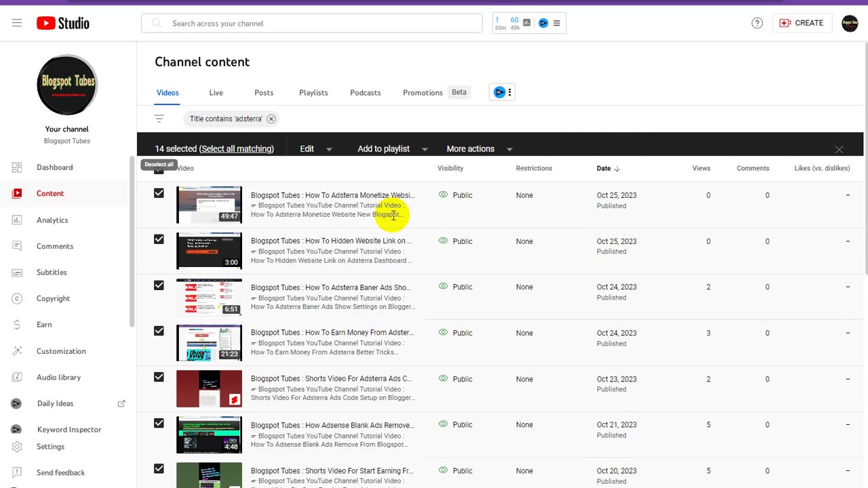This screenshot has height=488, width=868.
Task: Uncheck the Shorts Adsterra Ads Code checkbox
Action: (159, 377)
